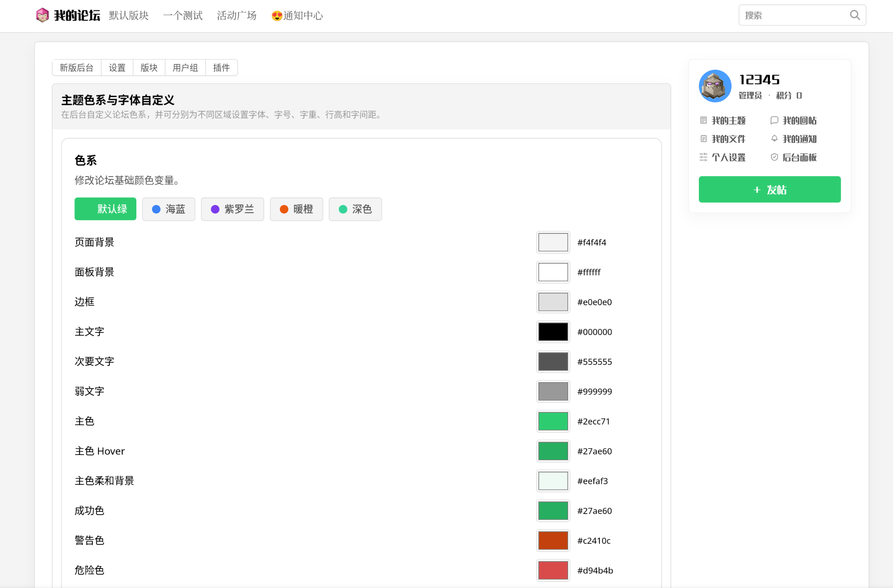Select the 深色 color preset
This screenshot has height=588, width=893.
(355, 209)
